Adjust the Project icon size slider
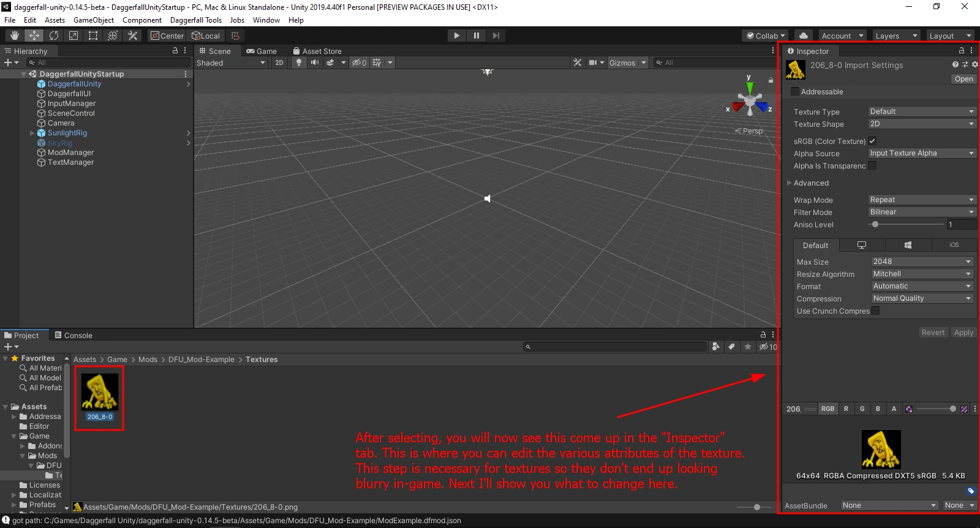 point(757,507)
